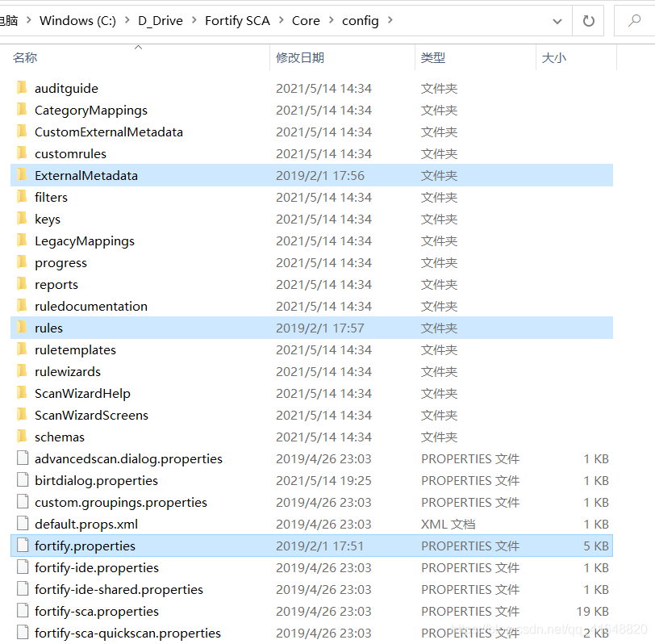Open the address bar history dropdown

(x=557, y=21)
